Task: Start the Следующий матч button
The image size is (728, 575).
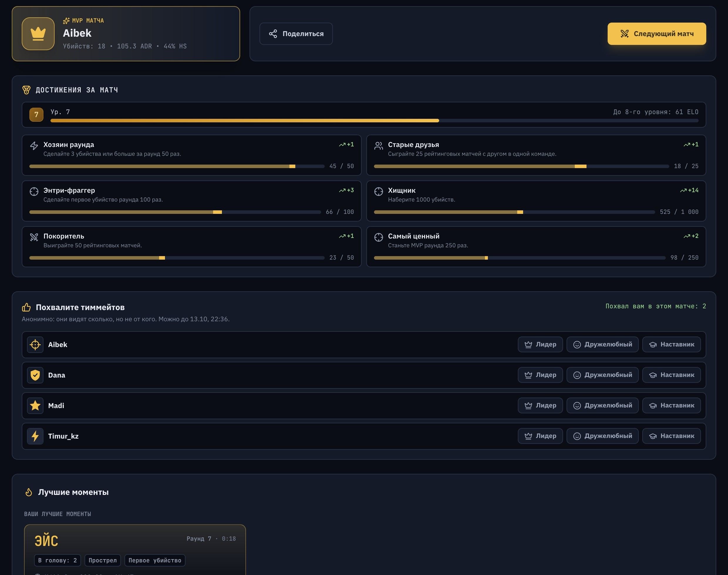Action: point(657,34)
